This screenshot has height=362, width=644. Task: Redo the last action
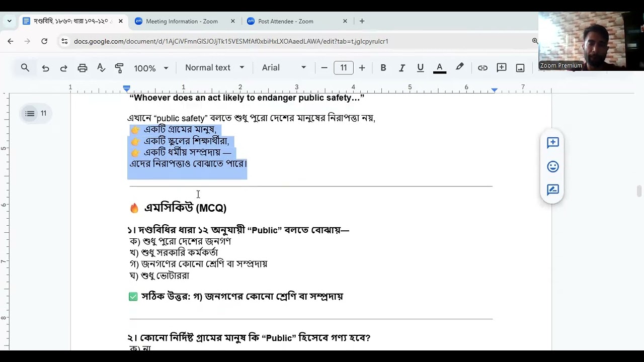click(x=63, y=68)
